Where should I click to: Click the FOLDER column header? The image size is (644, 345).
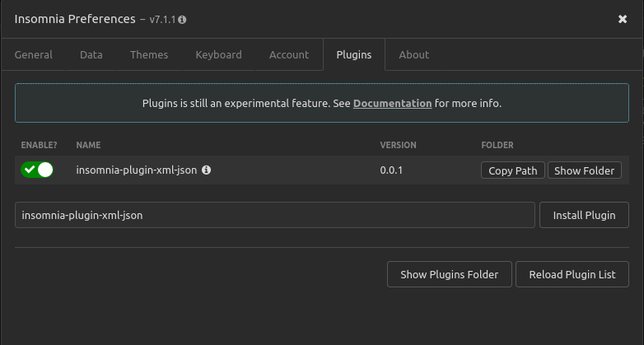coord(497,145)
